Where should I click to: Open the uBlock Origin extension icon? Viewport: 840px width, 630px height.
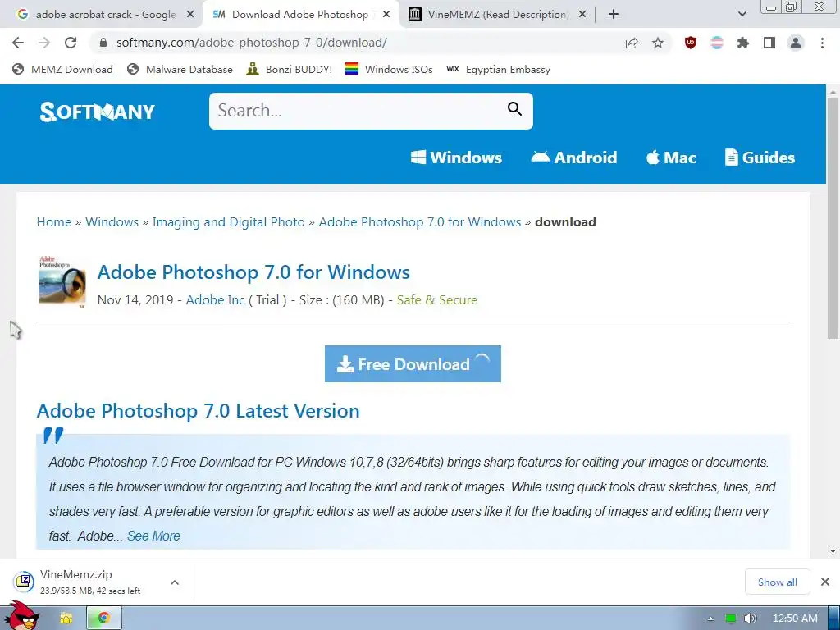[691, 43]
